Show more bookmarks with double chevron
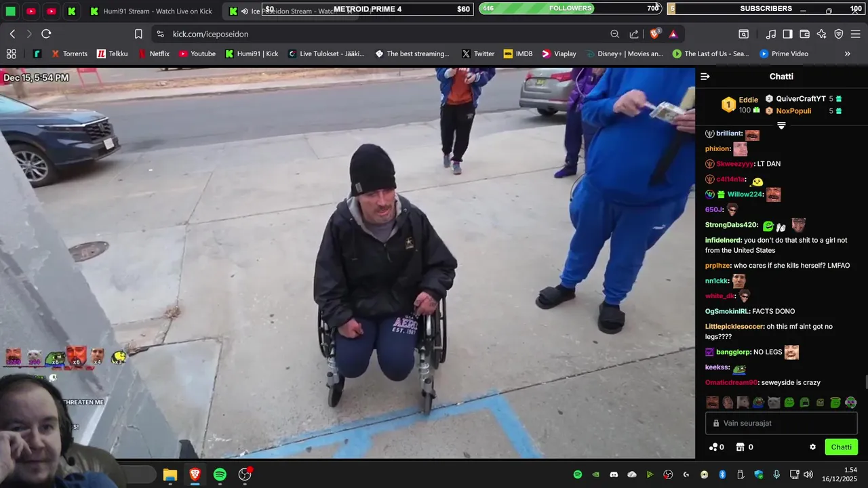This screenshot has height=488, width=868. 847,54
